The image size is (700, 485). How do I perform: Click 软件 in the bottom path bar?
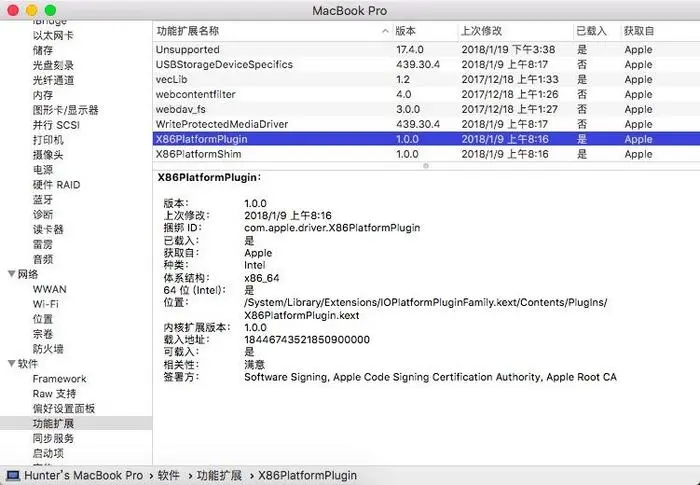[x=169, y=476]
